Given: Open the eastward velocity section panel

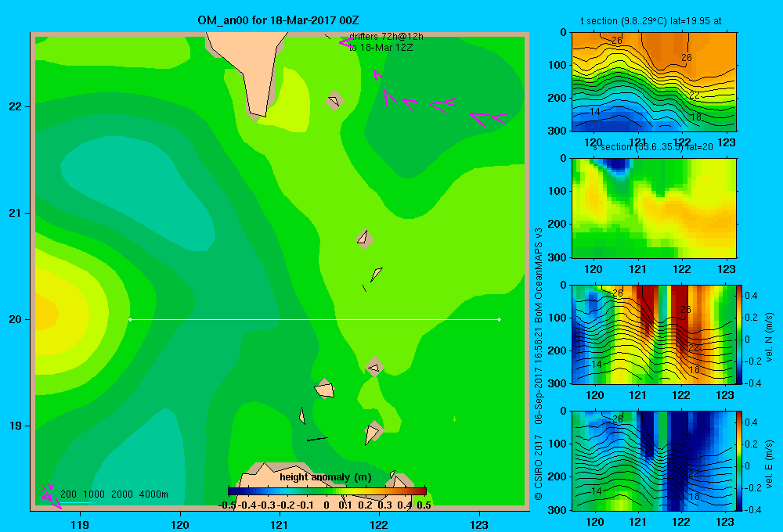Looking at the screenshot, I should pyautogui.click(x=654, y=461).
